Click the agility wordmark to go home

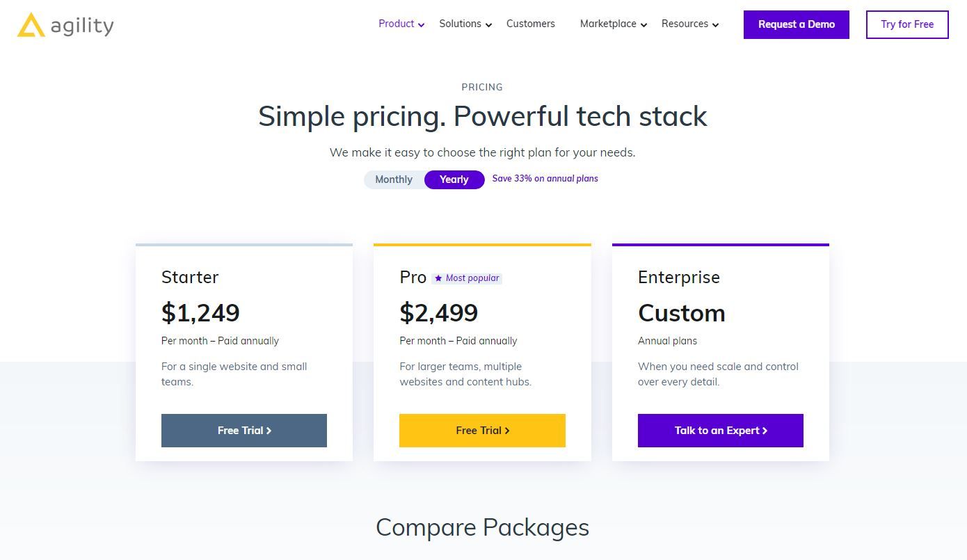(82, 26)
